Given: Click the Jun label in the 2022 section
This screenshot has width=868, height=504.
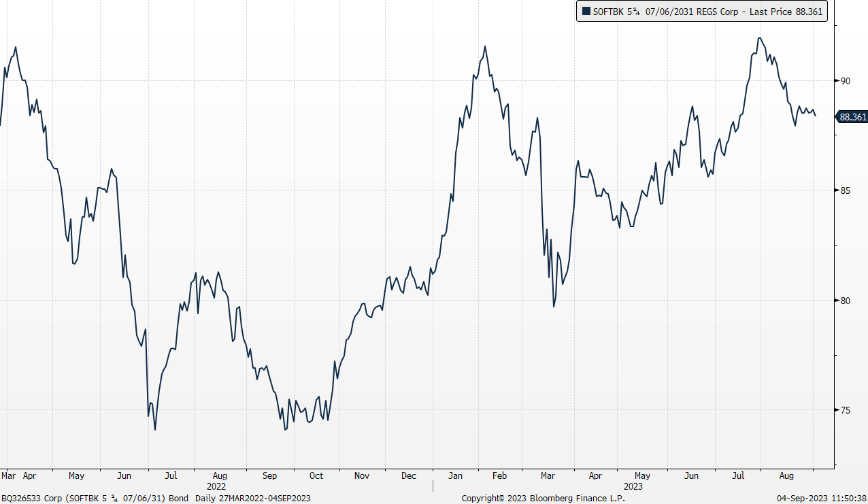Looking at the screenshot, I should click(124, 476).
